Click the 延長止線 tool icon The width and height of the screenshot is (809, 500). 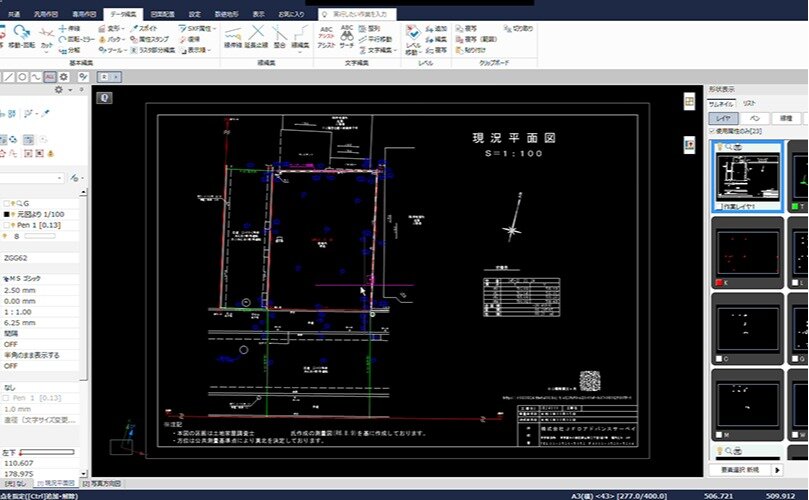(258, 35)
